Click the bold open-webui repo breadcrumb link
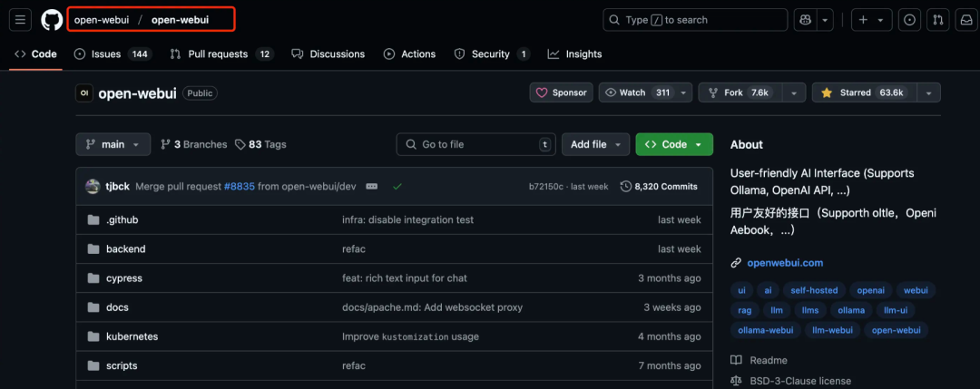Image resolution: width=980 pixels, height=389 pixels. pyautogui.click(x=180, y=20)
